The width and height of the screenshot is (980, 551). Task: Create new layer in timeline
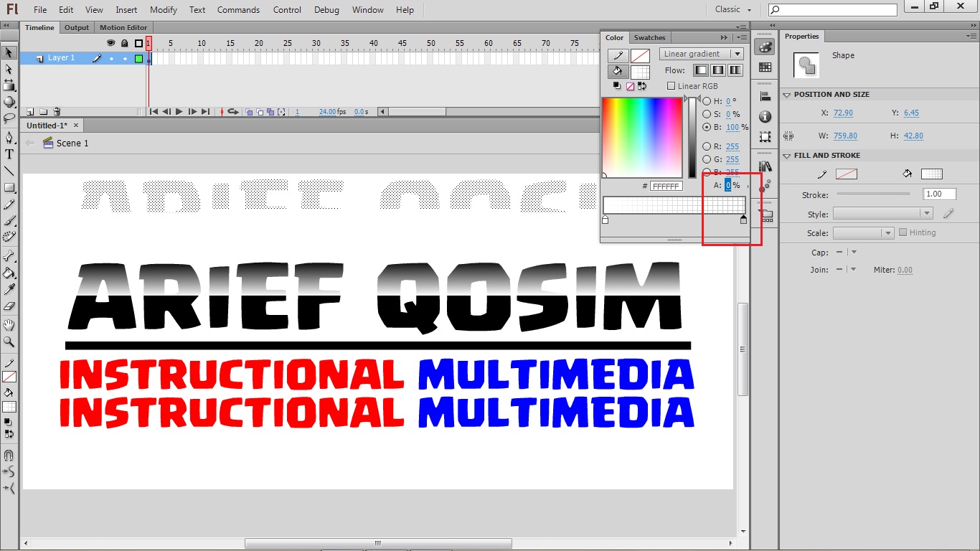click(x=30, y=112)
